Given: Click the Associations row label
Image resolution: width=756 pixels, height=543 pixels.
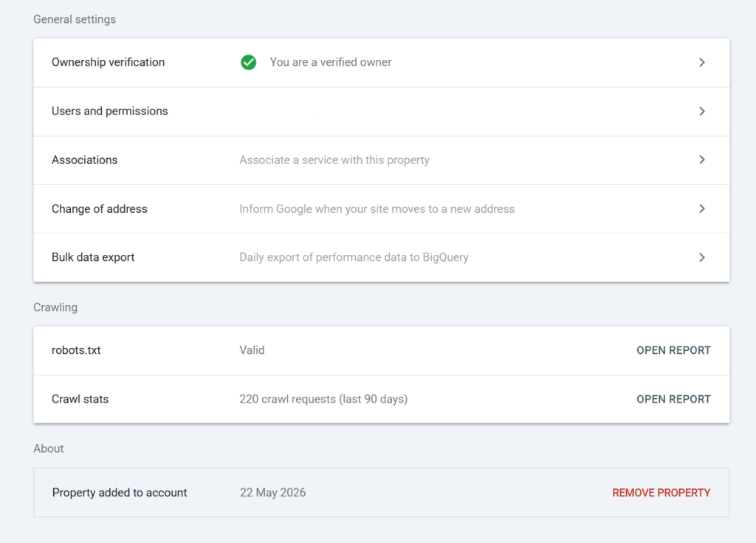Looking at the screenshot, I should (84, 160).
